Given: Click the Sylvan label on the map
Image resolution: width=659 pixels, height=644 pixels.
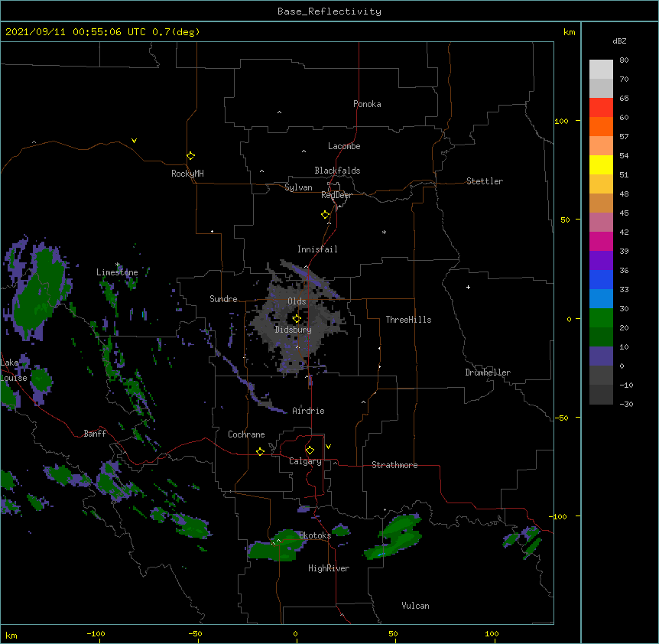Looking at the screenshot, I should [298, 187].
